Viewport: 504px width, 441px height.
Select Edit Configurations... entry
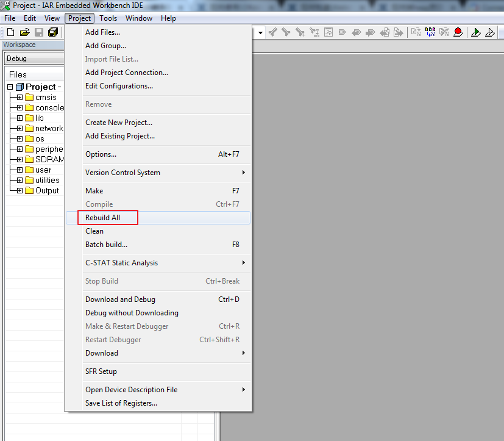pyautogui.click(x=158, y=86)
